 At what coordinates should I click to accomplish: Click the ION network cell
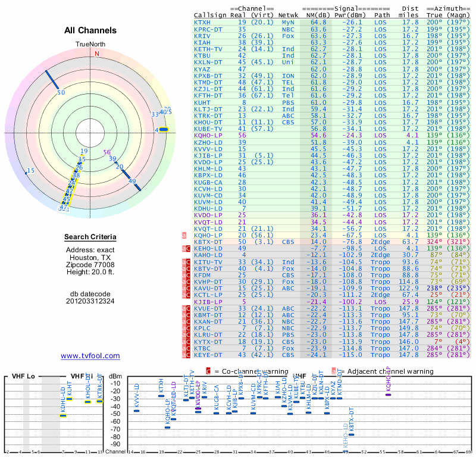click(x=288, y=76)
